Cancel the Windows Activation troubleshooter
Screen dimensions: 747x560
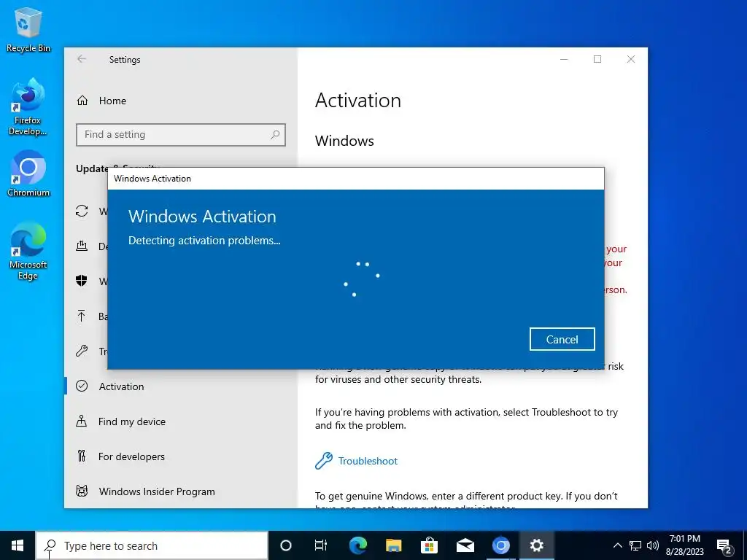tap(562, 339)
